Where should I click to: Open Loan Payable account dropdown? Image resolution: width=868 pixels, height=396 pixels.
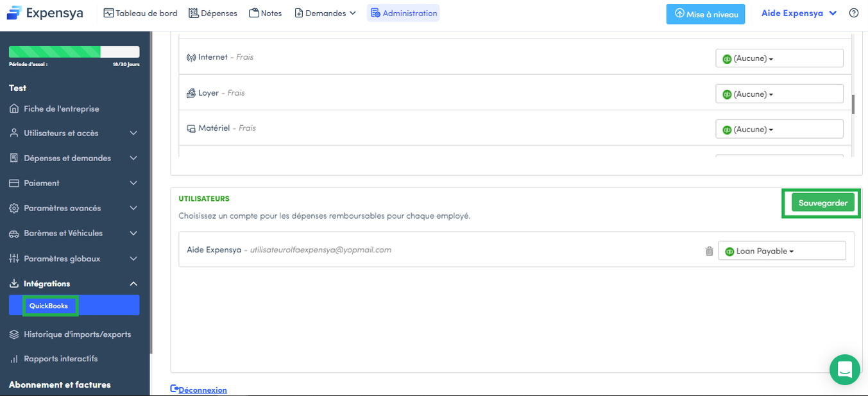[x=782, y=251]
